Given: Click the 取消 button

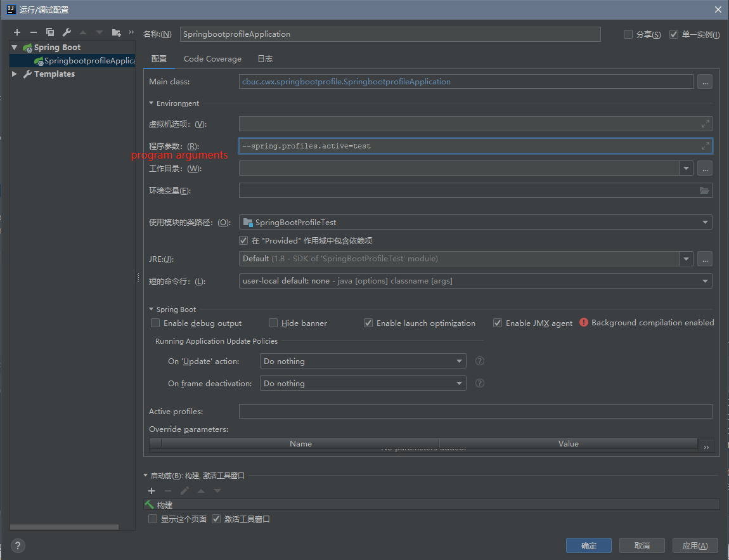Looking at the screenshot, I should (642, 545).
